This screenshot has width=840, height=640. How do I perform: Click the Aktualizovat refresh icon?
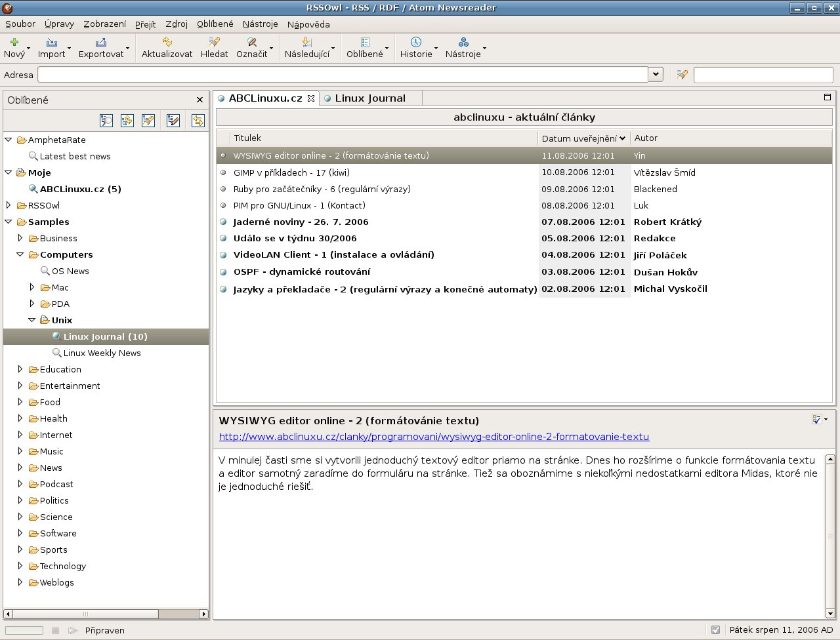[167, 42]
